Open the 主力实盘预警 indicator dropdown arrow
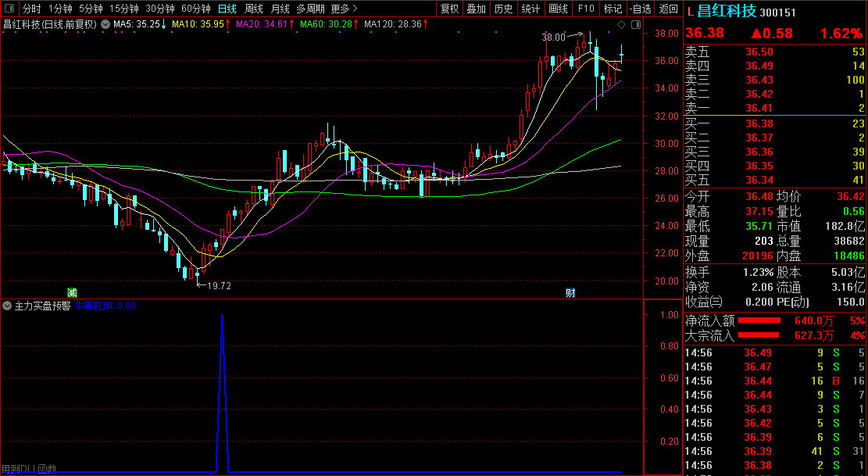Image resolution: width=868 pixels, height=476 pixels. pyautogui.click(x=7, y=306)
